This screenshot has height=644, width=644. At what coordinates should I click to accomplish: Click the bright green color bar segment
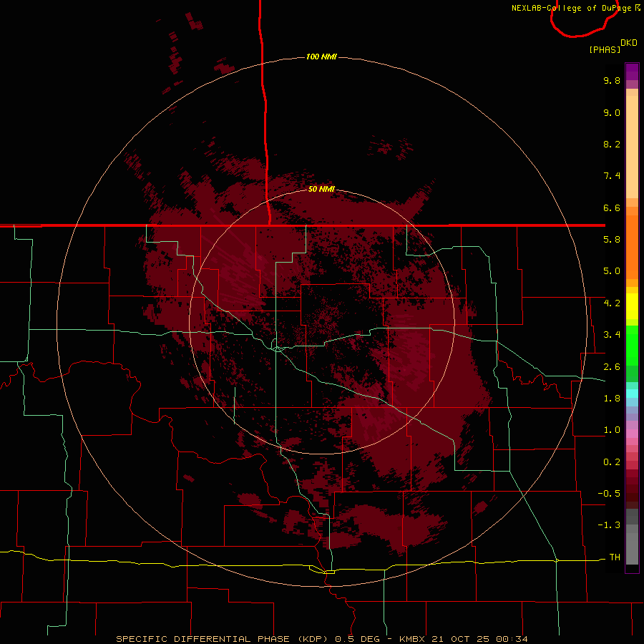click(x=632, y=345)
